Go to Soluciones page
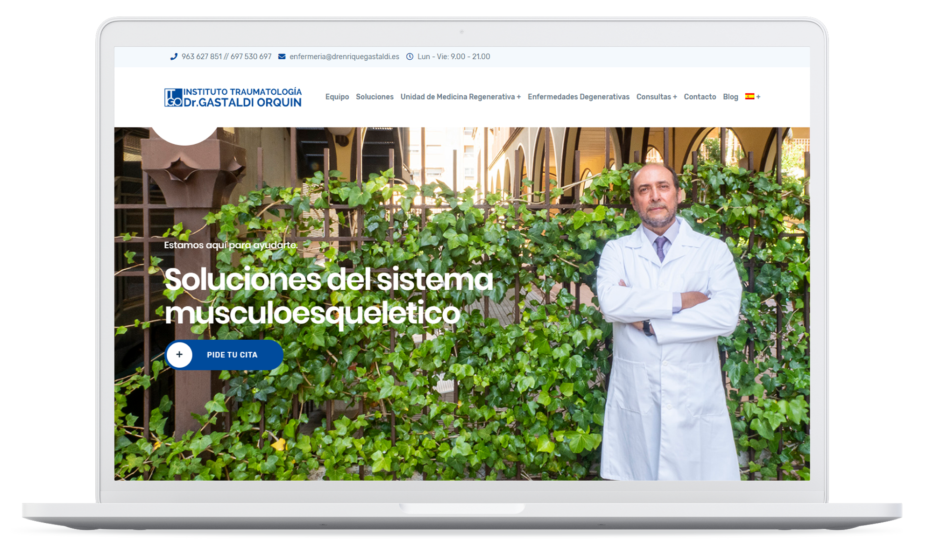934x560 pixels. (x=375, y=97)
